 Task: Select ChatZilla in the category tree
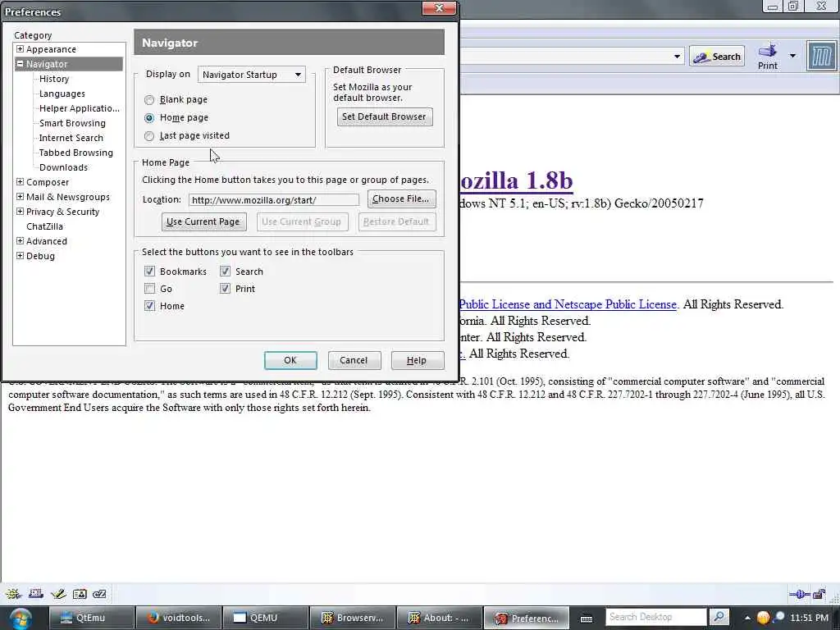point(44,226)
